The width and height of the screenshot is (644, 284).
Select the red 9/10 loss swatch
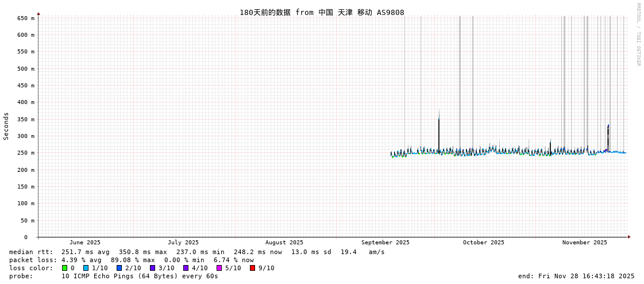pos(252,268)
